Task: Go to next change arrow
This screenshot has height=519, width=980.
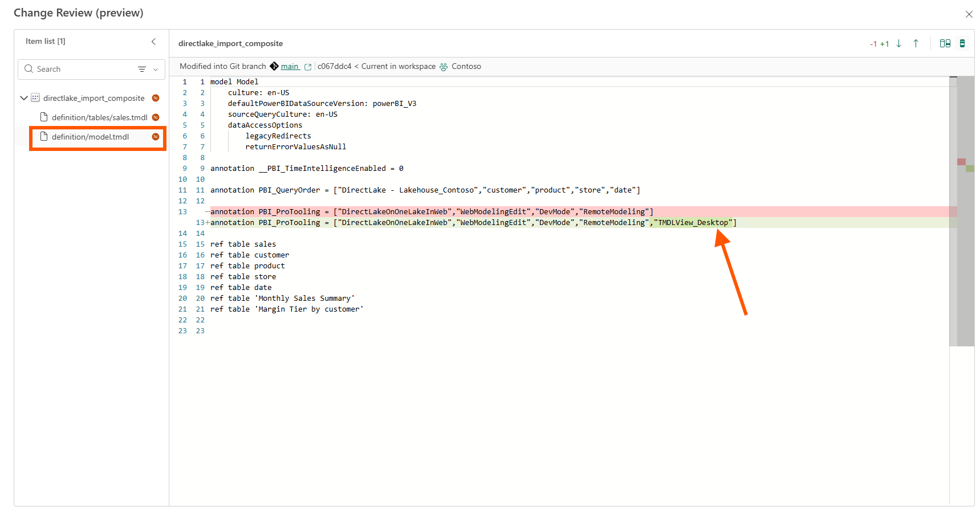Action: pyautogui.click(x=899, y=43)
